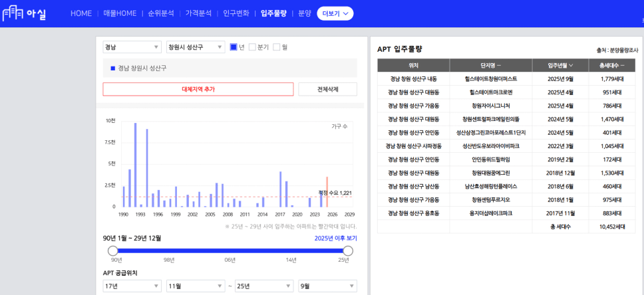The width and height of the screenshot is (644, 295).
Task: Click 힐스테이트마크로엔 complex name
Action: 491,92
